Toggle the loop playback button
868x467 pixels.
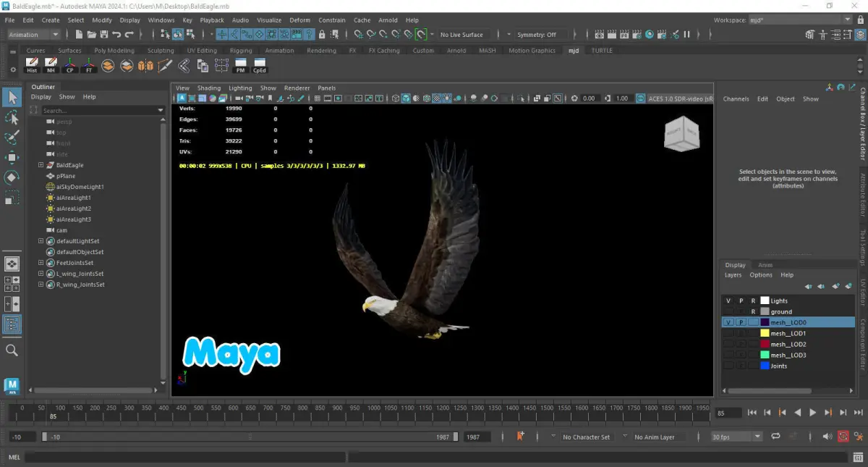tap(775, 437)
